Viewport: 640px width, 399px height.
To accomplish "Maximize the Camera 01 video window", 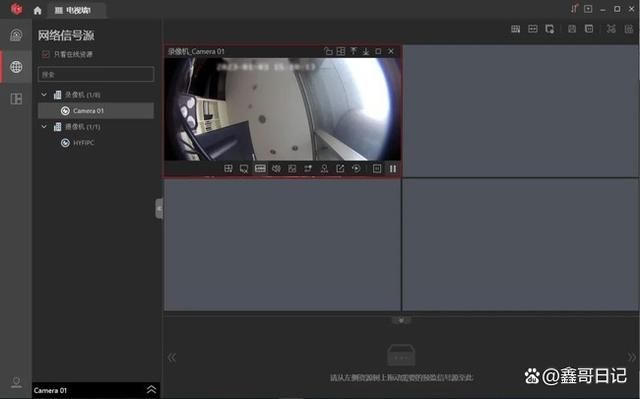I will point(378,51).
